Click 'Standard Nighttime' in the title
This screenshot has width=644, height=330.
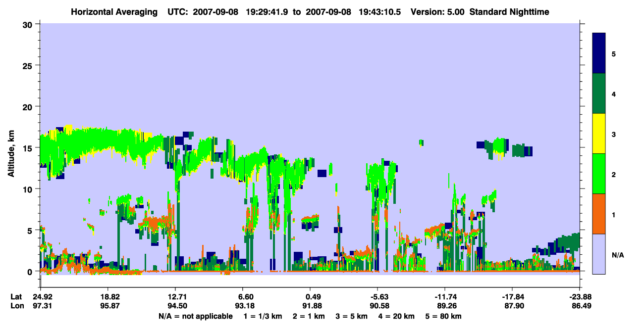[509, 11]
